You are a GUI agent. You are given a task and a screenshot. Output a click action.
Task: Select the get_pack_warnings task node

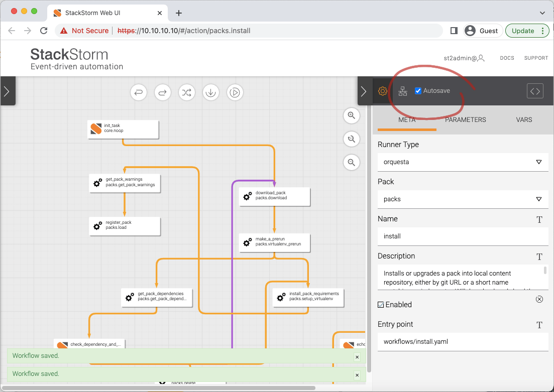coord(125,183)
